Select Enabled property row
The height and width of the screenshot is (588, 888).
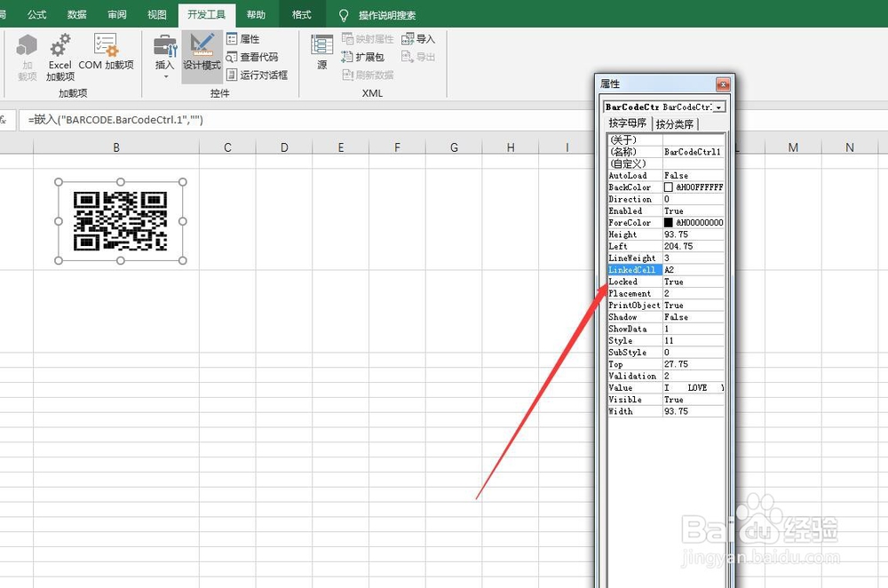point(666,211)
